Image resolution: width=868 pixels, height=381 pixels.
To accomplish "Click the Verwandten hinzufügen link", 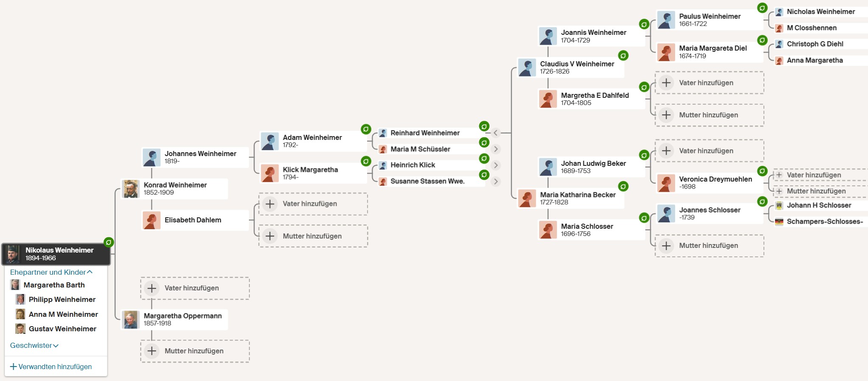I will click(x=51, y=367).
